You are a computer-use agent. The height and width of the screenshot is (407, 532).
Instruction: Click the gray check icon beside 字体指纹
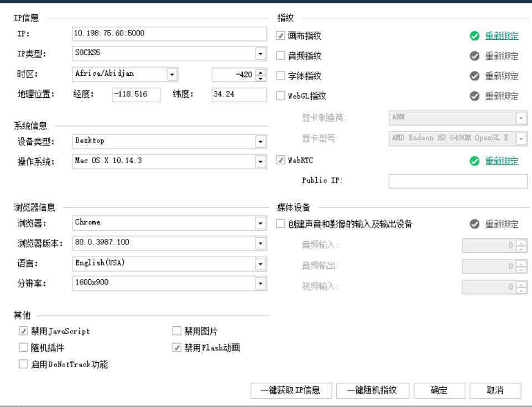coord(474,76)
